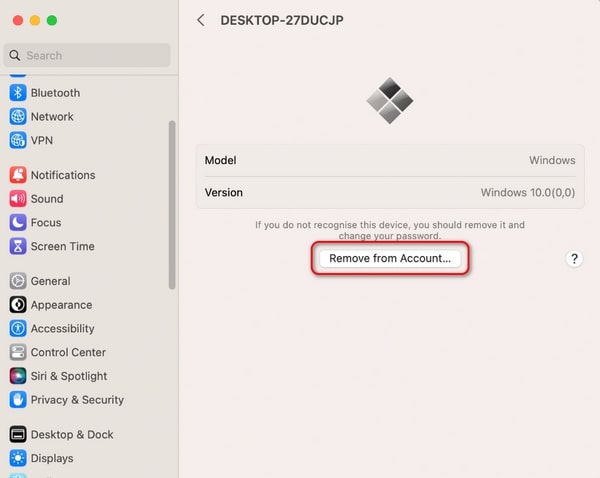Open Siri & Spotlight label in the sidebar
The width and height of the screenshot is (600, 478).
pos(69,376)
